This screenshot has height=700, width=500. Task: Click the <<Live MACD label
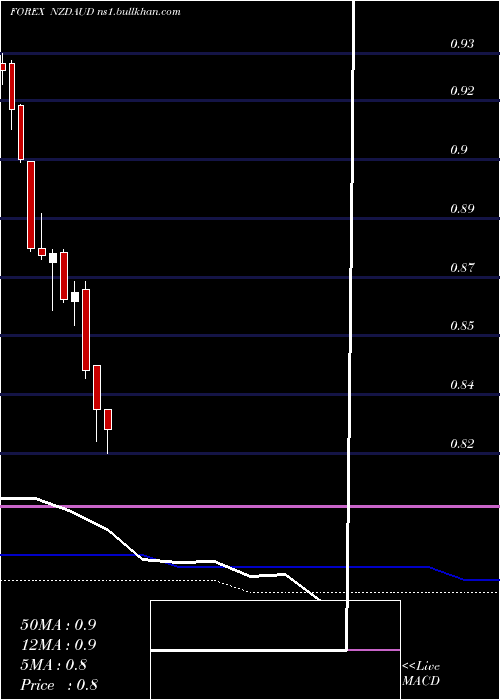(421, 674)
